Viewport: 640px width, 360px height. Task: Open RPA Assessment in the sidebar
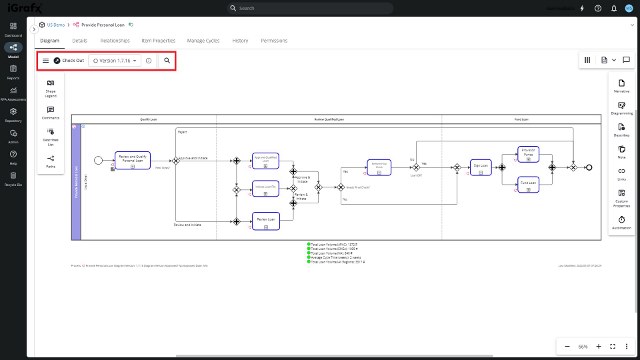tap(13, 93)
